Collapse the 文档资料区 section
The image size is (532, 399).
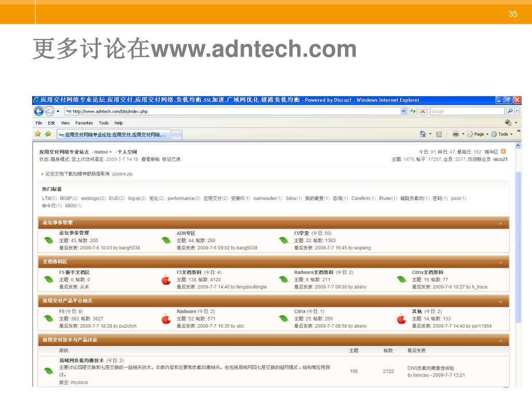(x=500, y=262)
